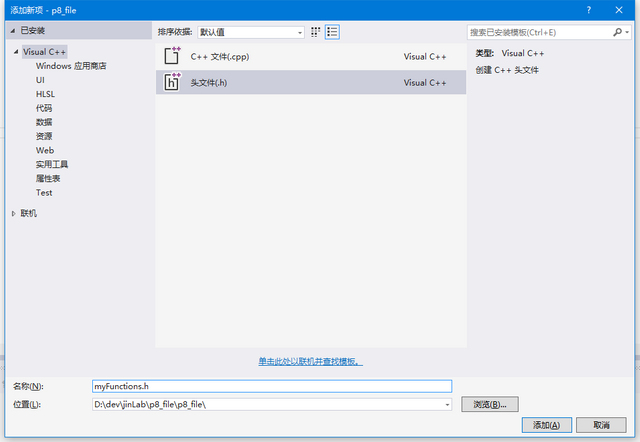Viewport: 640px width, 442px height.
Task: Select the 实用工具 category
Action: [52, 164]
